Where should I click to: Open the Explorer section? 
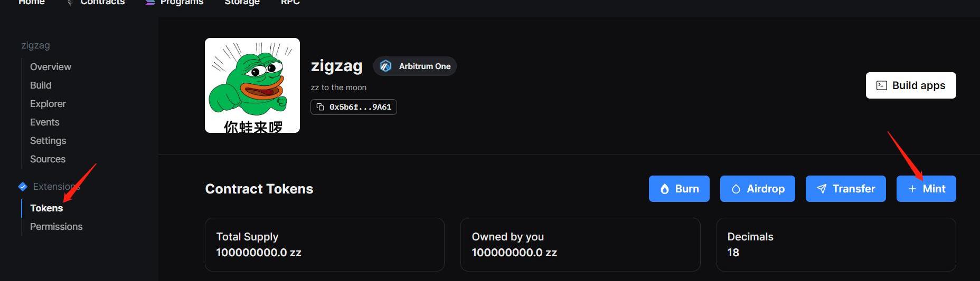(x=48, y=104)
